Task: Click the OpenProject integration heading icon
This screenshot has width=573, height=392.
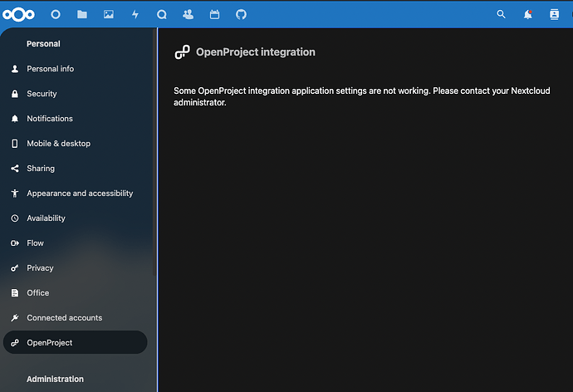Action: click(182, 51)
